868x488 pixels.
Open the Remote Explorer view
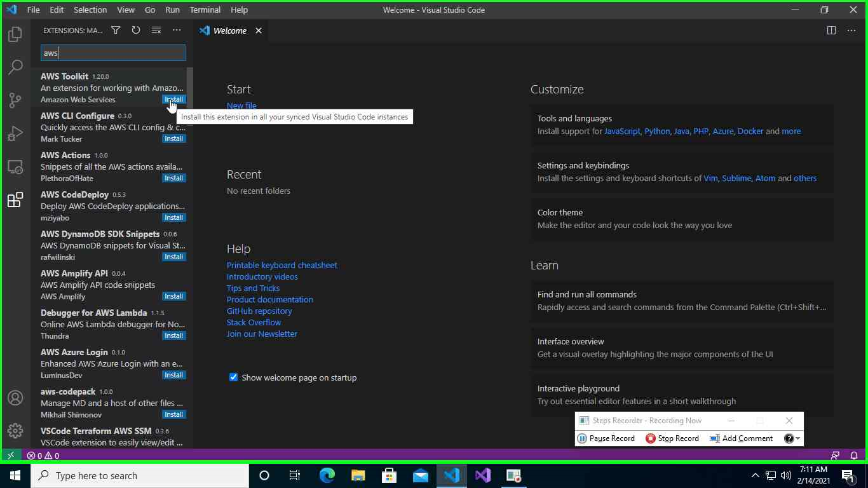point(15,166)
